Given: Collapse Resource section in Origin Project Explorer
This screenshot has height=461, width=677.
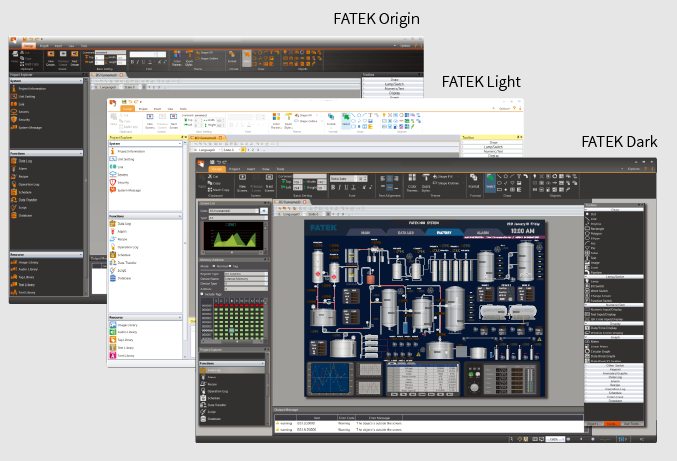Looking at the screenshot, I should pos(80,255).
